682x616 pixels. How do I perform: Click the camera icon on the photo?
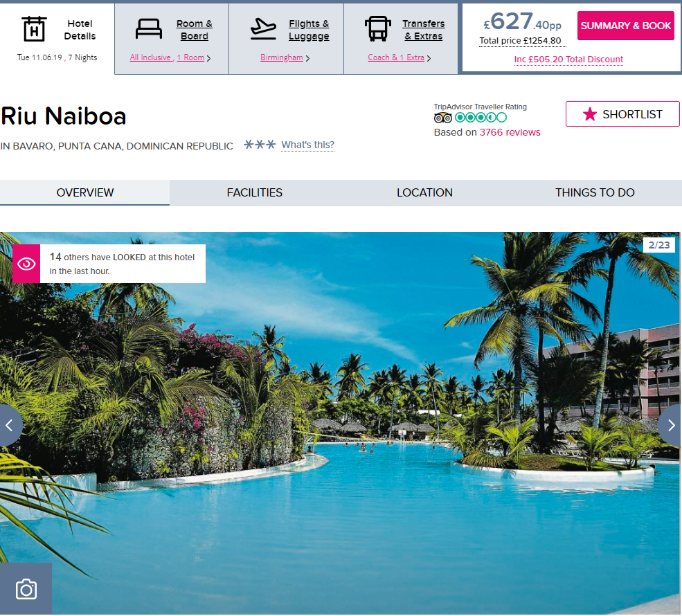click(x=26, y=589)
